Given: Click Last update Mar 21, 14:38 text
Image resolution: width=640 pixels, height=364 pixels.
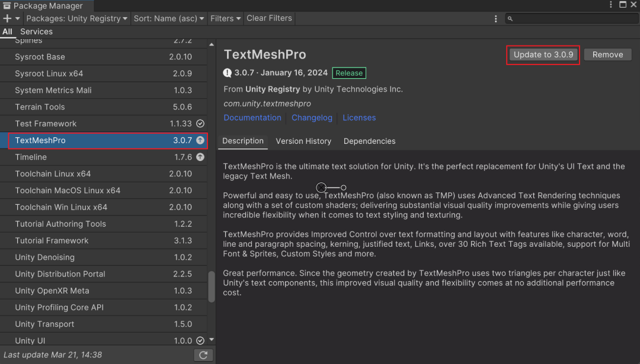Looking at the screenshot, I should tap(53, 355).
